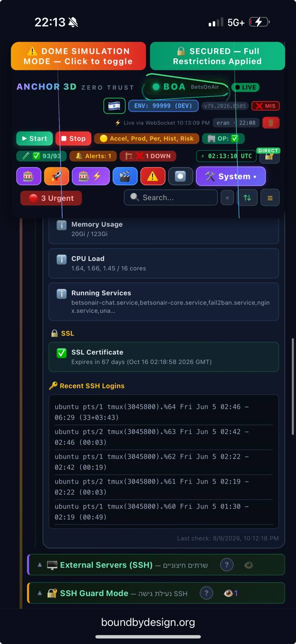
Task: Click the ANCHOR 3D Zero Trust logo
Action: click(75, 87)
